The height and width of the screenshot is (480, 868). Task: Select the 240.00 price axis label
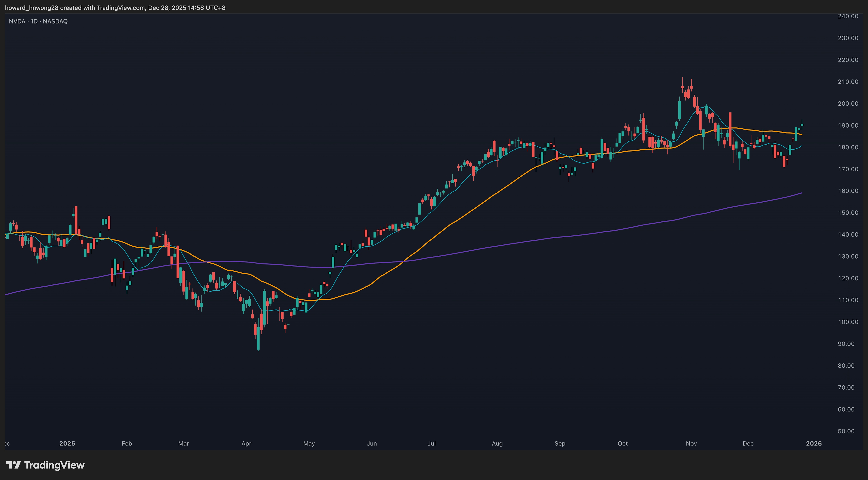(848, 16)
